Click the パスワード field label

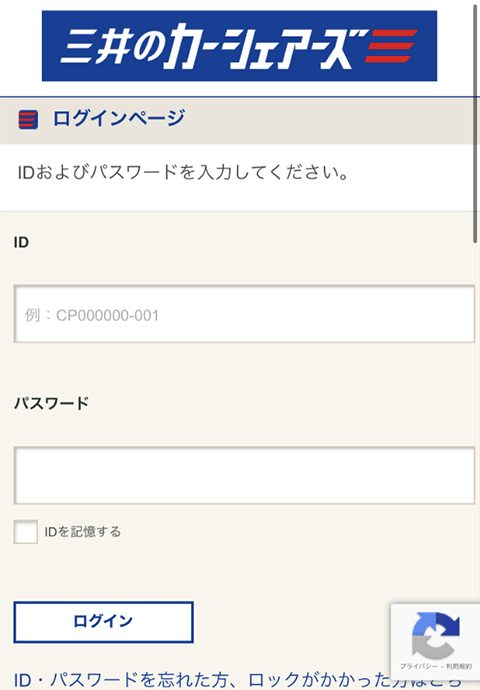[51, 403]
